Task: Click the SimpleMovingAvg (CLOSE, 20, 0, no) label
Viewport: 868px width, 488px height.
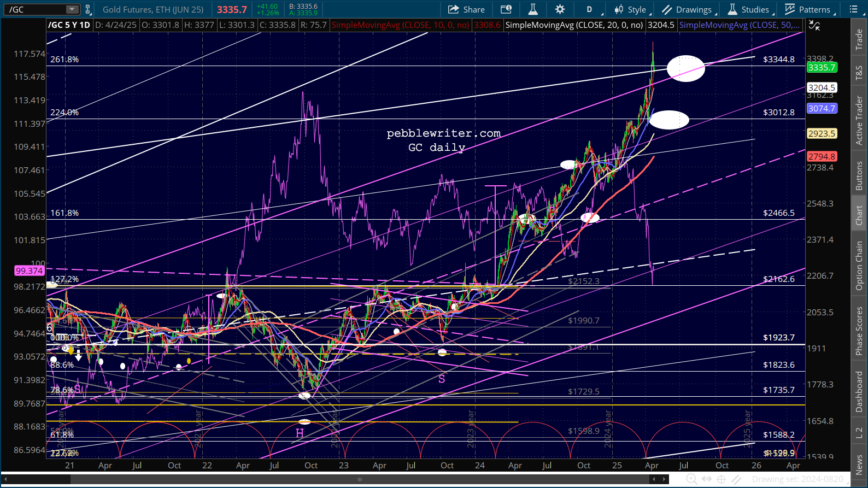Action: (574, 25)
